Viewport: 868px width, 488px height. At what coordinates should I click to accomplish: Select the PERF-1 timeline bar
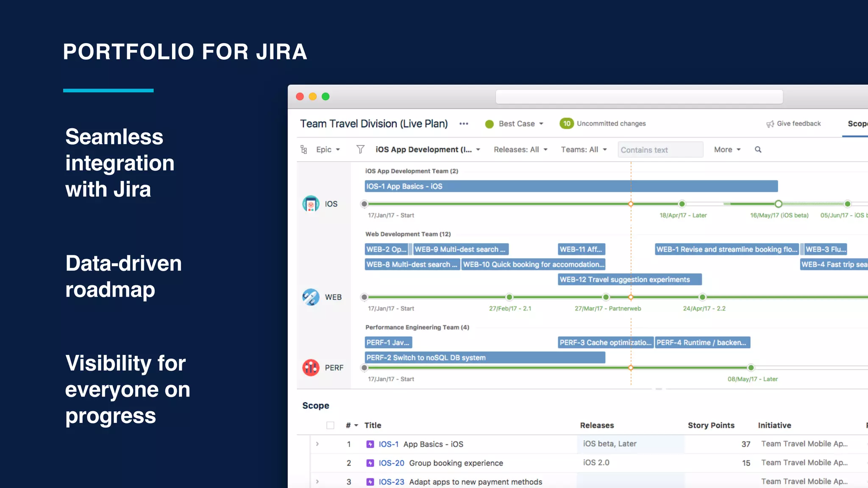[388, 342]
